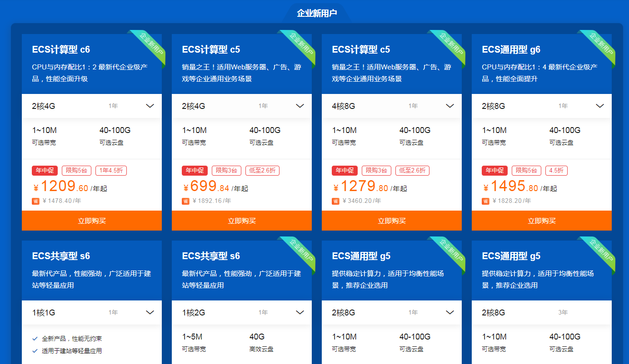Image resolution: width=629 pixels, height=364 pixels.
Task: Click the 省 savings icon beside ¥1828.20
Action: point(485,201)
